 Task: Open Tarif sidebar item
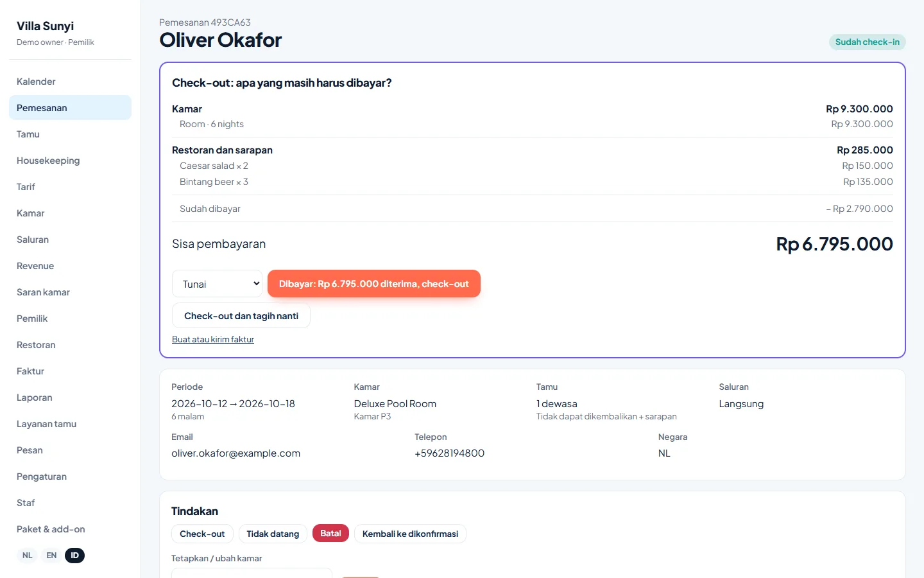pyautogui.click(x=70, y=187)
